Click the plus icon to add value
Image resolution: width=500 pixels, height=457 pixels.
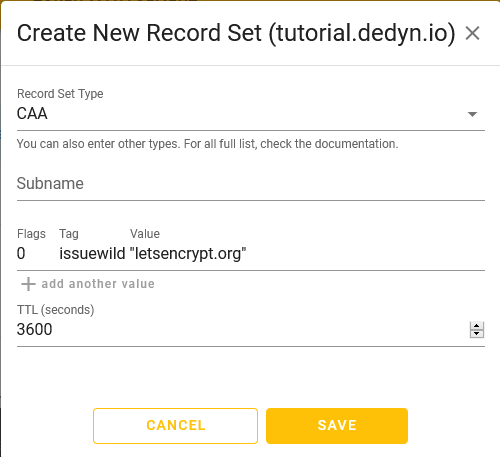[28, 284]
